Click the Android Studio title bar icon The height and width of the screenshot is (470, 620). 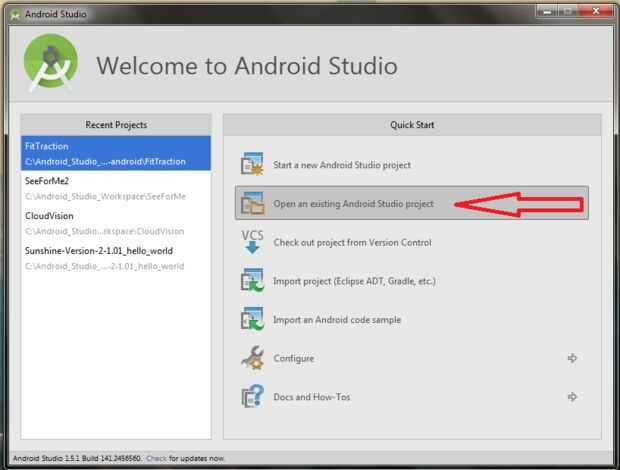click(x=15, y=14)
